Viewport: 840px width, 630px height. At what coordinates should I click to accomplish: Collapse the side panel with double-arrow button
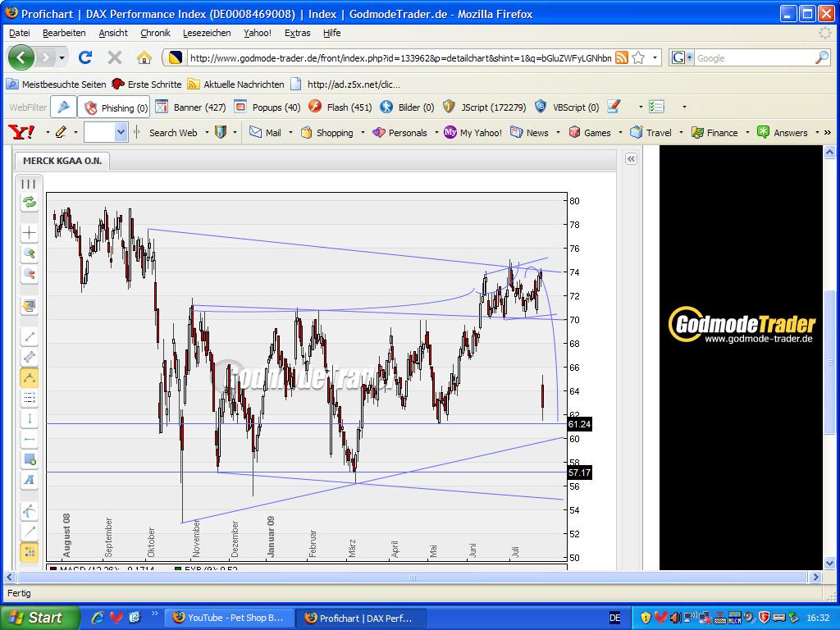631,159
